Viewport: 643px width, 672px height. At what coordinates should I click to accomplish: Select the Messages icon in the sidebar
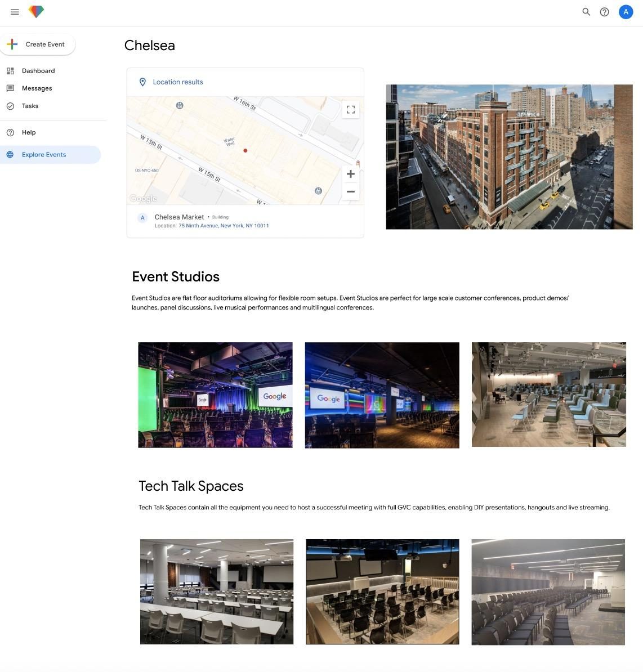(x=11, y=88)
